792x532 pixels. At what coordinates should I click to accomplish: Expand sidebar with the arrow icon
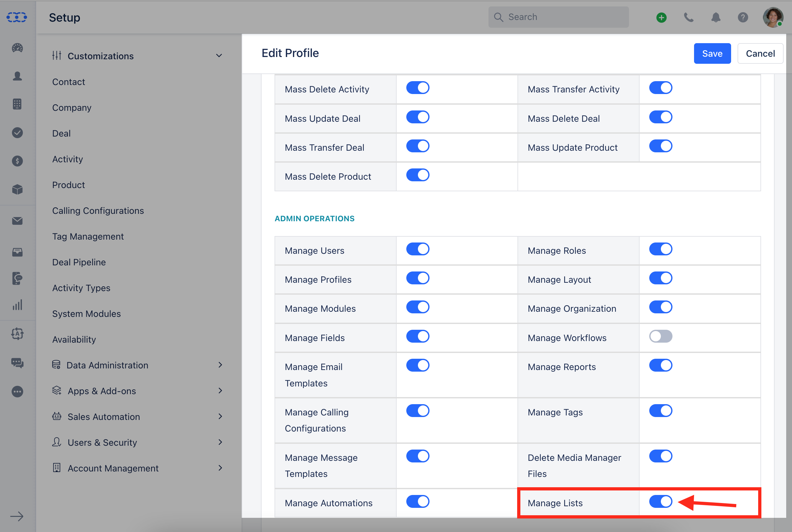[x=17, y=517]
